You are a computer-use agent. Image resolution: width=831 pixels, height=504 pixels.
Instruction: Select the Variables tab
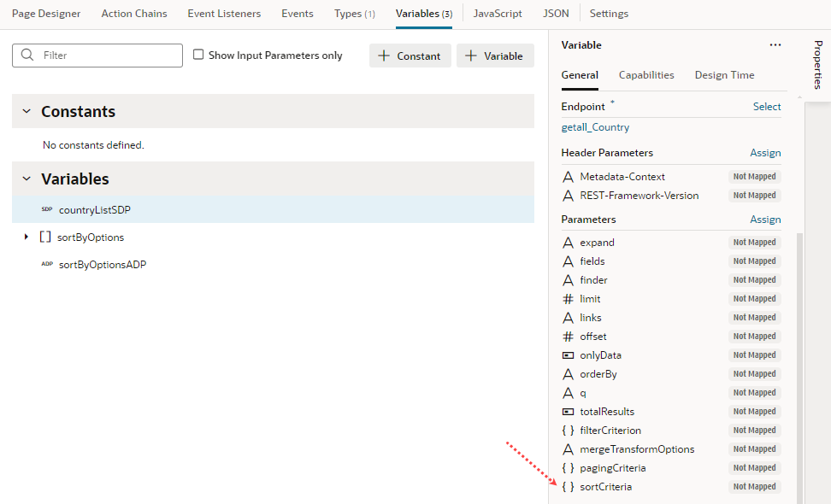click(424, 14)
